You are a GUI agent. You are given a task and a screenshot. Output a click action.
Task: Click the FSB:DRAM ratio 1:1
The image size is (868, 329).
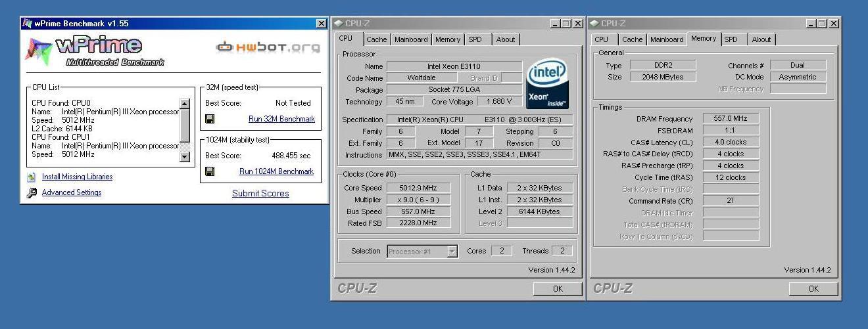(731, 130)
